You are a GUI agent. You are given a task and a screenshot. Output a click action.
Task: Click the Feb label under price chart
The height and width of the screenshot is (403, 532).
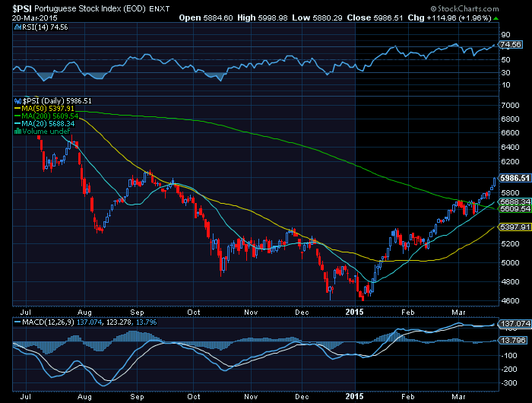click(408, 312)
